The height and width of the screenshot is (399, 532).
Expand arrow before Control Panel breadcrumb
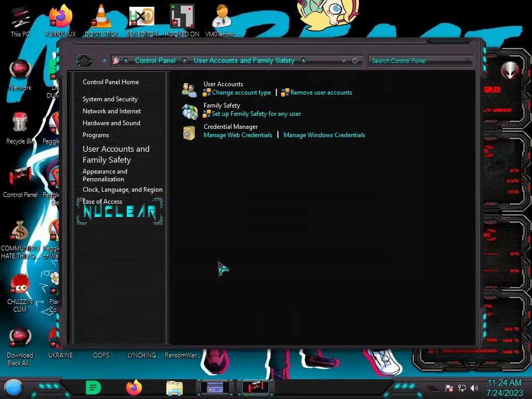click(x=126, y=60)
